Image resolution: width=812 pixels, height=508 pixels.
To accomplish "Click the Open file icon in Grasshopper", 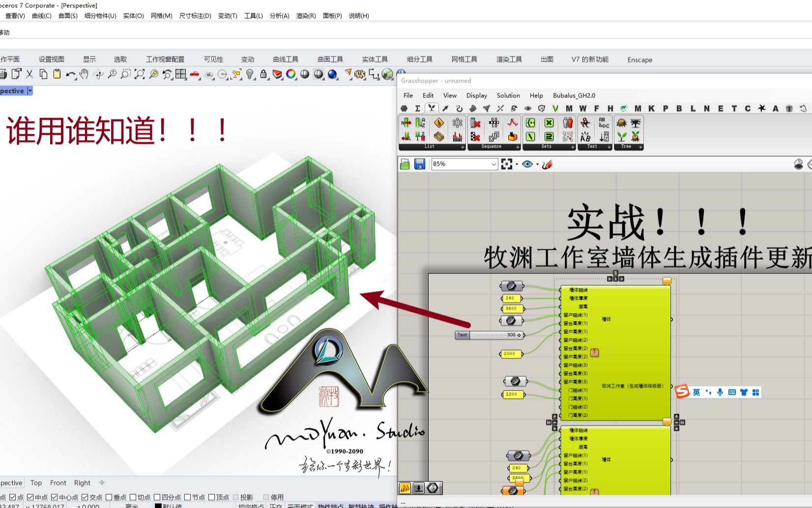I will 405,164.
